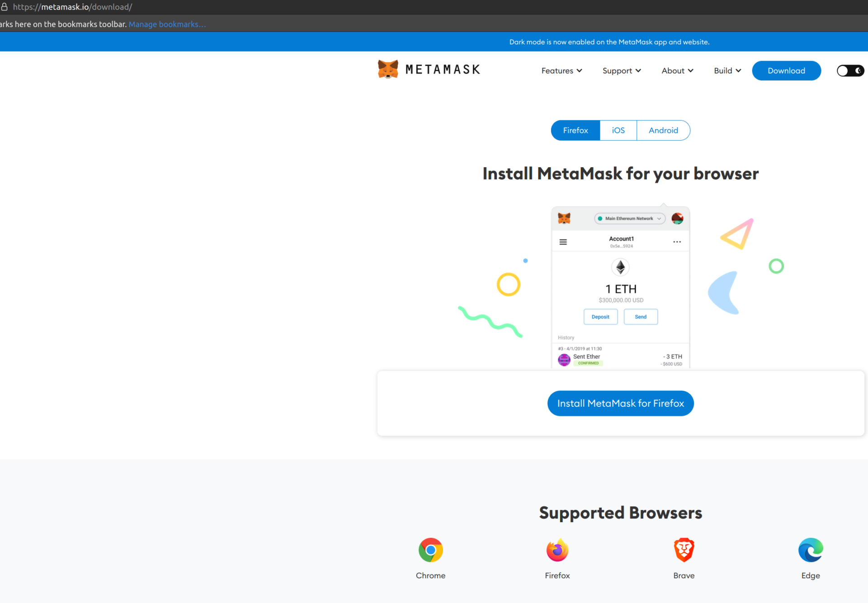Toggle the dark mode switch
Viewport: 868px width, 603px height.
click(x=850, y=71)
